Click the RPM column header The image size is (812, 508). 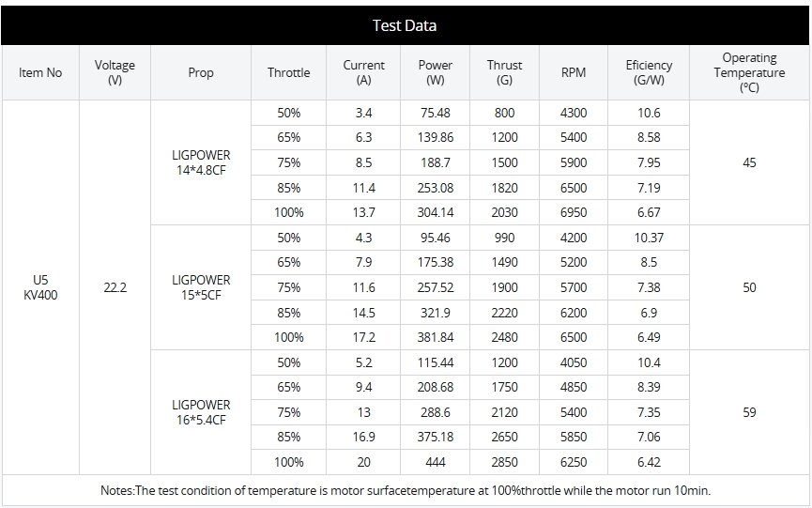(573, 72)
